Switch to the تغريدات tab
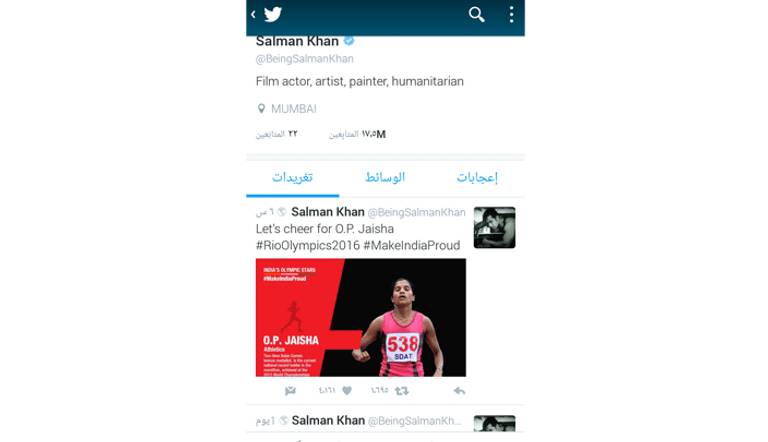 coord(292,177)
